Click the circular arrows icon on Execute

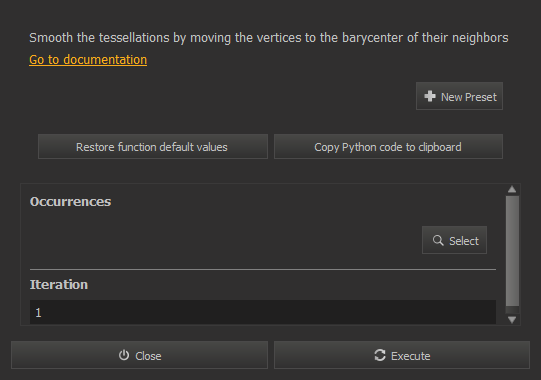pyautogui.click(x=380, y=355)
